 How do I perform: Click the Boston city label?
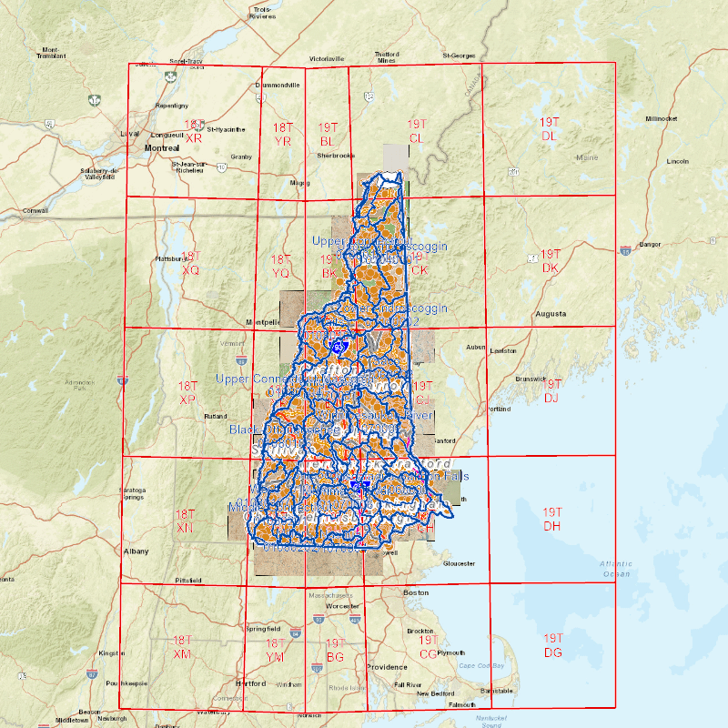(415, 592)
